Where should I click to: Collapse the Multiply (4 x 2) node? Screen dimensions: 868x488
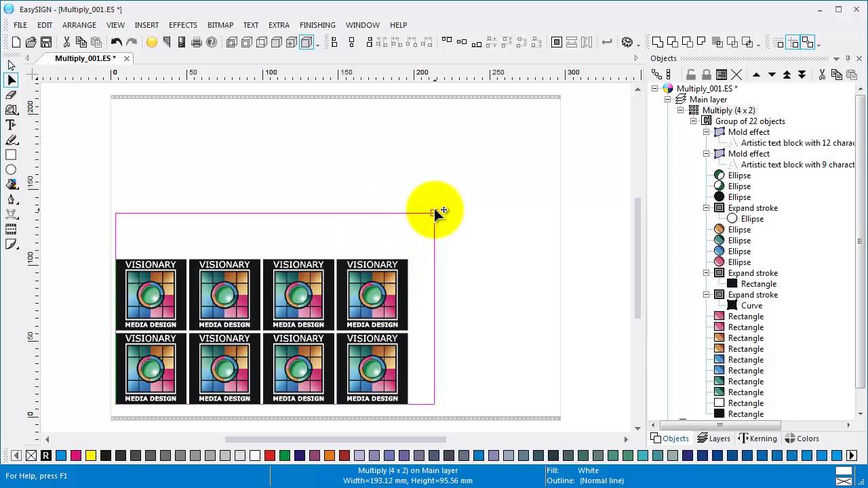pyautogui.click(x=681, y=110)
